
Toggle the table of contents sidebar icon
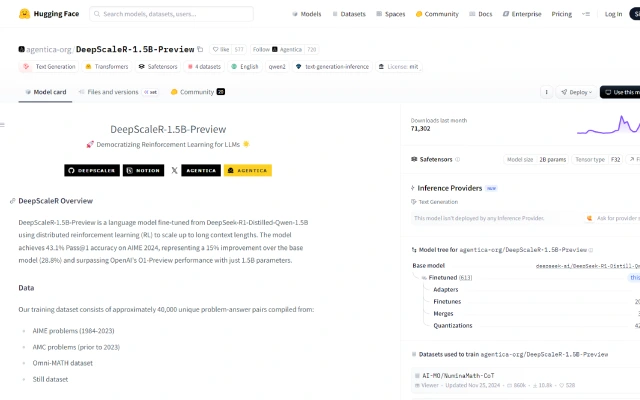pyautogui.click(x=2, y=125)
